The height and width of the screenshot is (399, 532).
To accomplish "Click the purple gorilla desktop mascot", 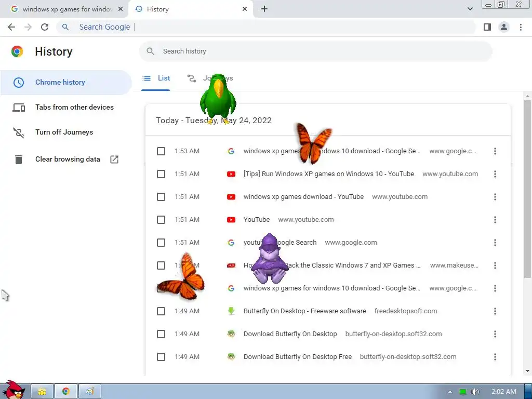I will pyautogui.click(x=270, y=259).
